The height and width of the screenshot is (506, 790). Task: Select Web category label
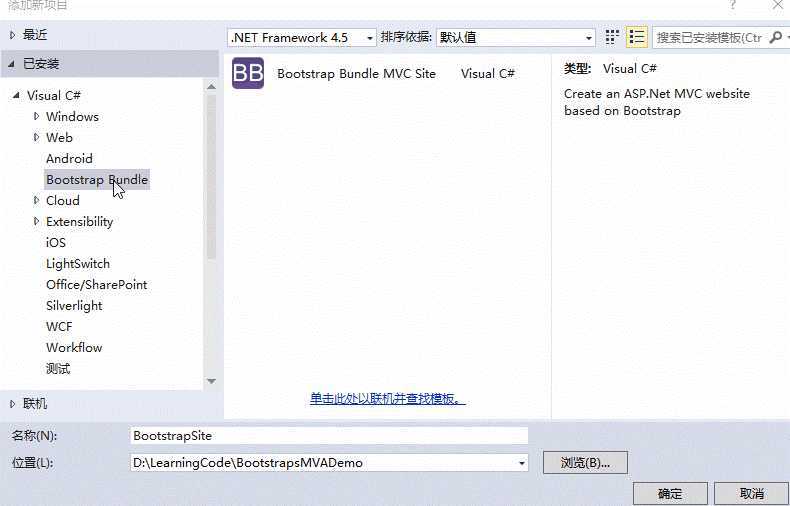coord(59,138)
